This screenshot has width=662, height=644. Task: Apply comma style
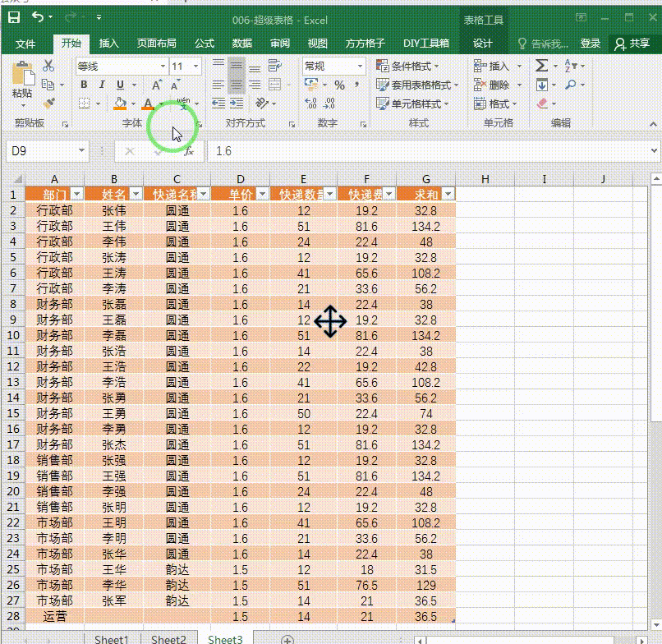pyautogui.click(x=357, y=85)
